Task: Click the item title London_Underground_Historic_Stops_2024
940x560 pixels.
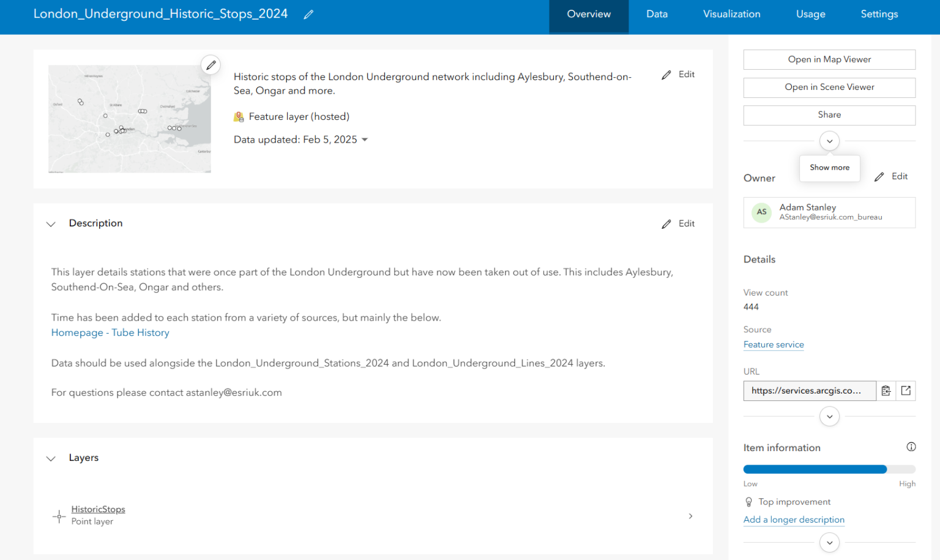Action: pos(160,14)
